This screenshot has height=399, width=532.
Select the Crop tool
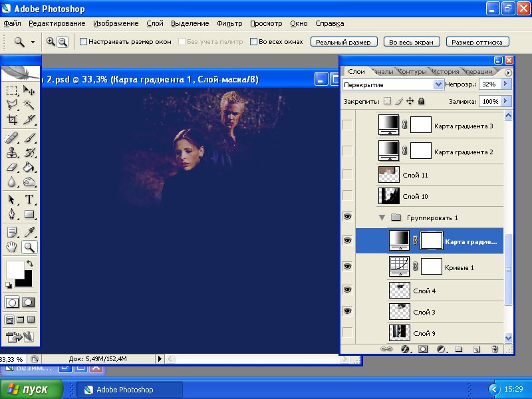tap(12, 120)
